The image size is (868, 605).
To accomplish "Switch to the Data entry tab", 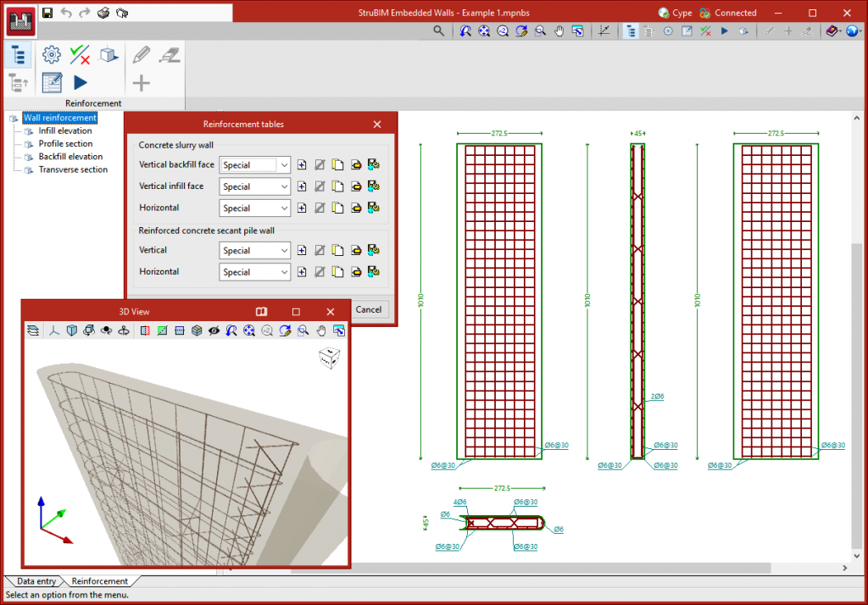I will pyautogui.click(x=36, y=581).
